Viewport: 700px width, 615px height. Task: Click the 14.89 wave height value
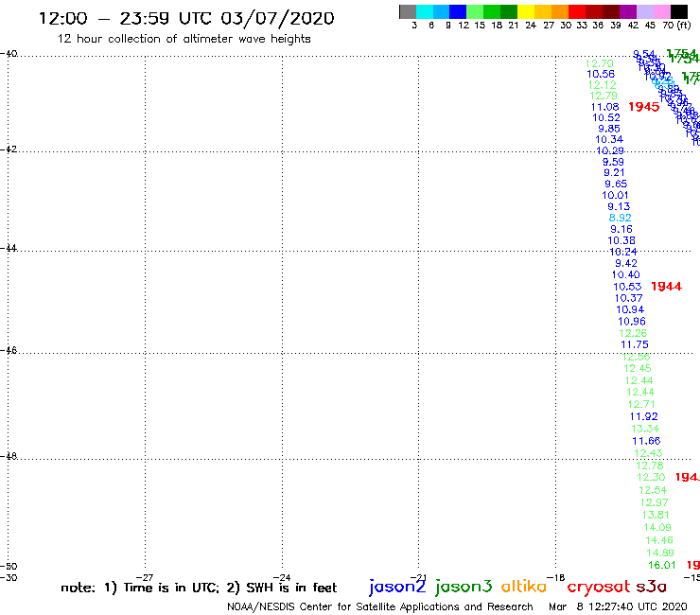pos(660,553)
